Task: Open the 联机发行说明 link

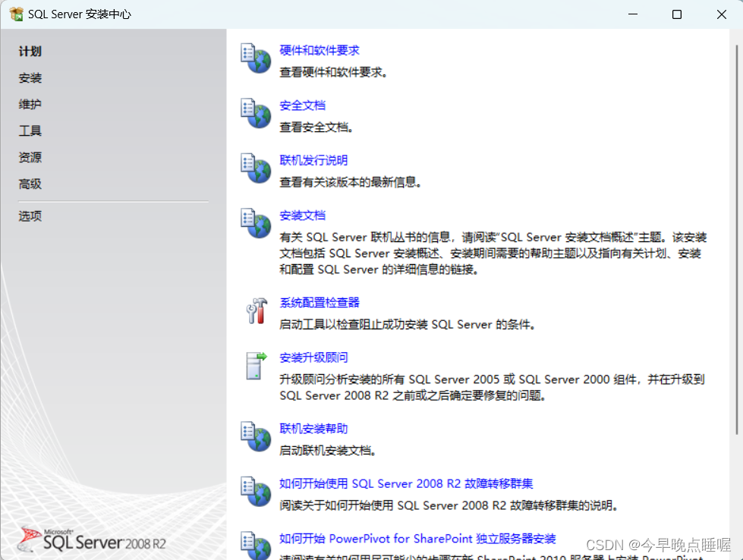Action: click(x=313, y=160)
